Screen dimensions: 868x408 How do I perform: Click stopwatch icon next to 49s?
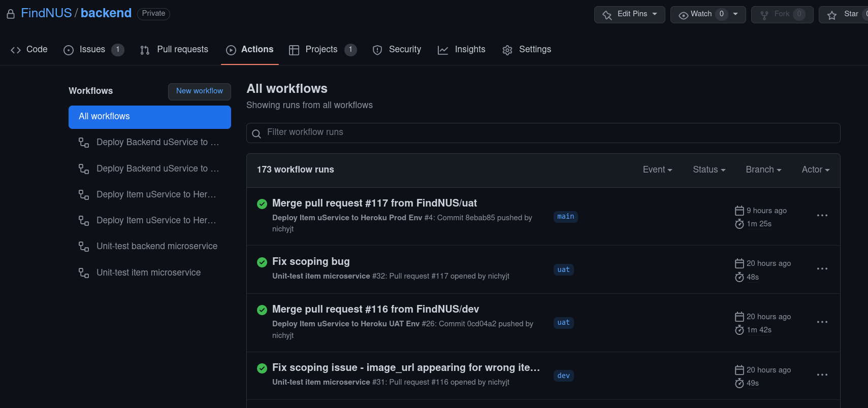(x=740, y=383)
